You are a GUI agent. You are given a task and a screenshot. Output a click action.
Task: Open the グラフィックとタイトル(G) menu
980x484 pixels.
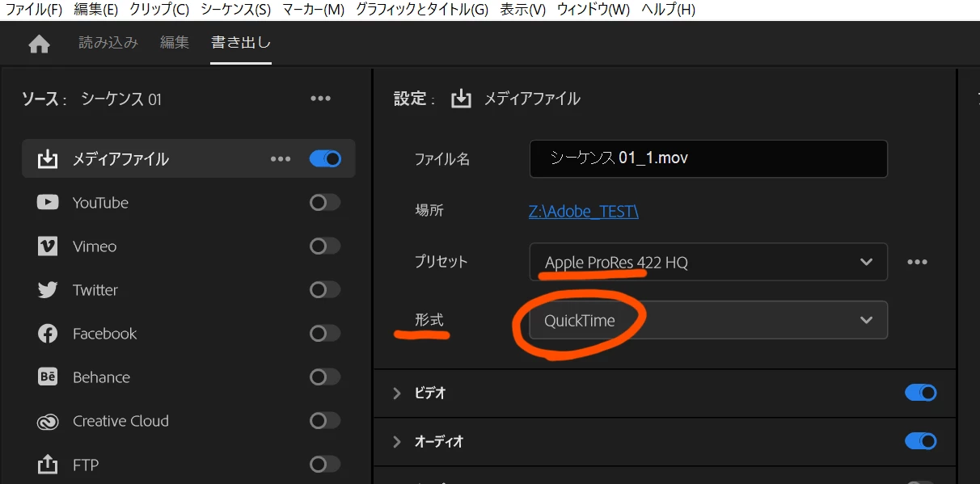tap(422, 10)
